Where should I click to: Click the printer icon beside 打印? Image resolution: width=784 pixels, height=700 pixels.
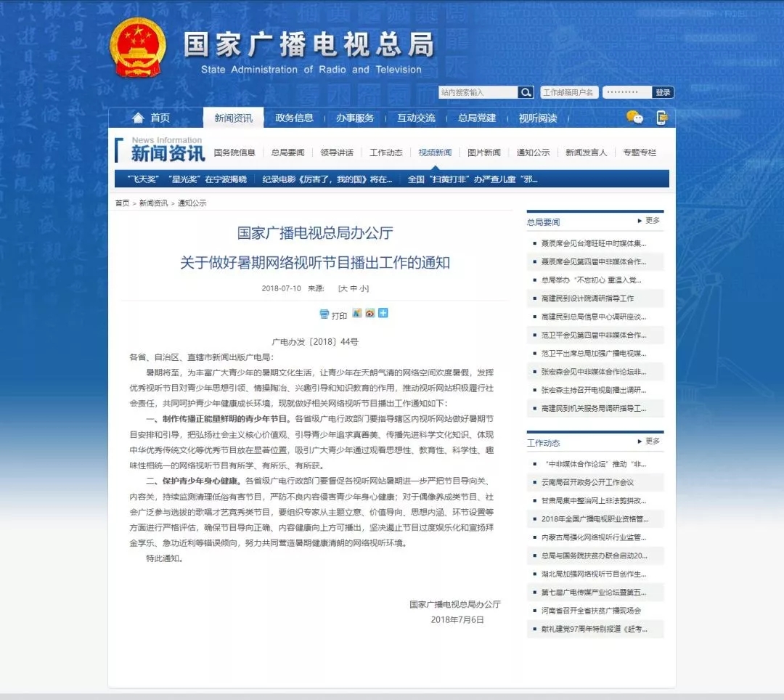[324, 314]
